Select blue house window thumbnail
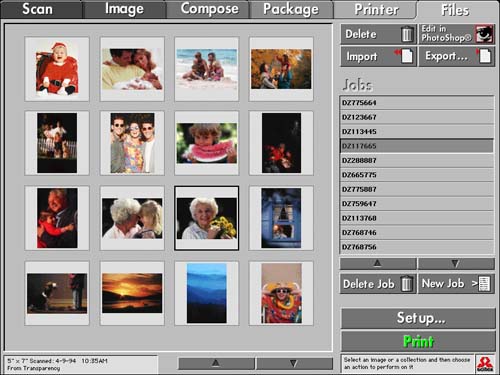 point(281,218)
